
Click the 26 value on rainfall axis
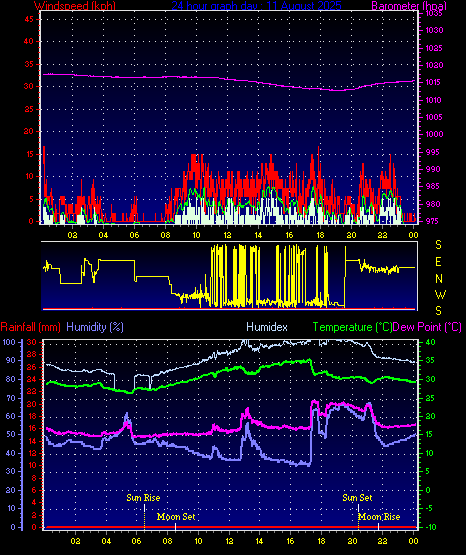tap(32, 367)
